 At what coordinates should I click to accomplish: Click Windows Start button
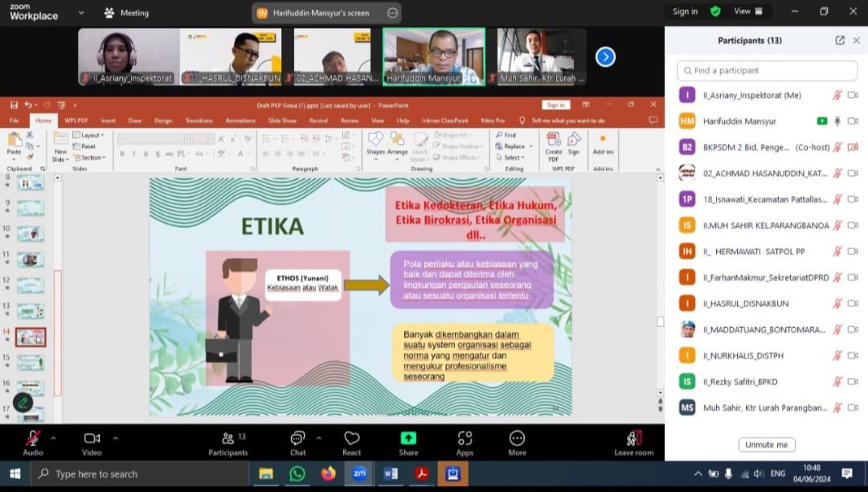[x=15, y=474]
